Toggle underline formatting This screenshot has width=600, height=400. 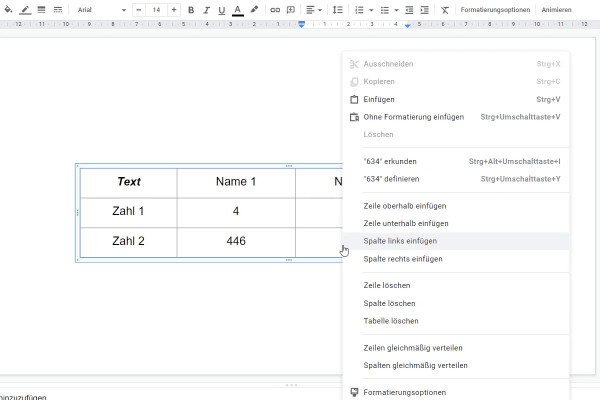click(222, 10)
